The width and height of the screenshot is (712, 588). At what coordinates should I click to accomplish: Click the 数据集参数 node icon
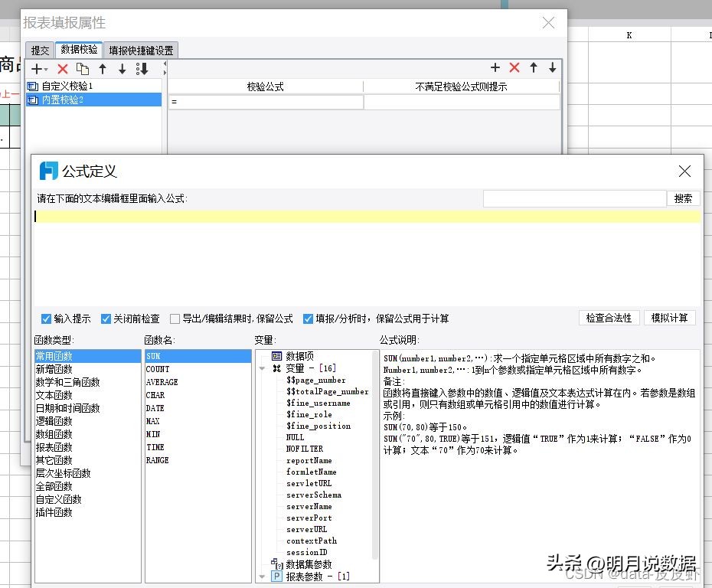pyautogui.click(x=277, y=564)
